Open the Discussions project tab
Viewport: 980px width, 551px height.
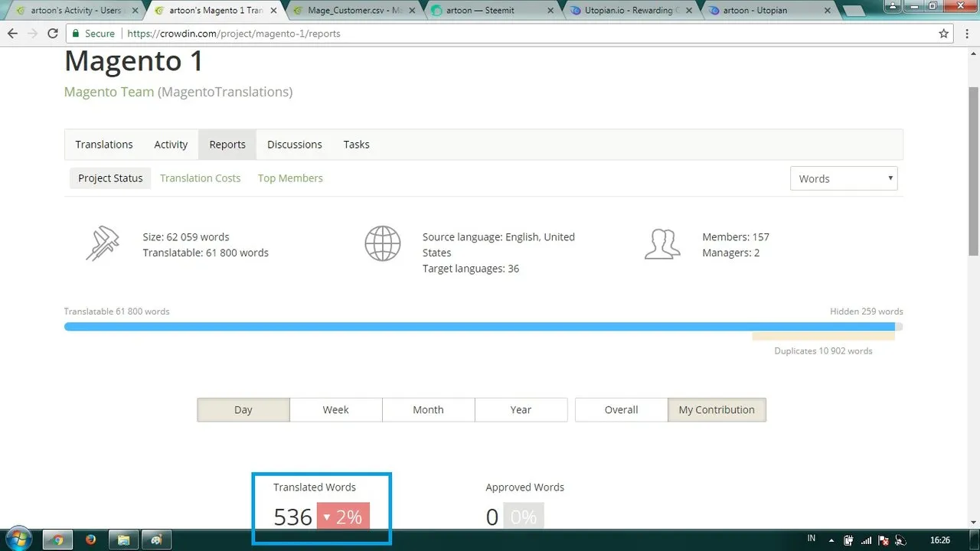[295, 145]
